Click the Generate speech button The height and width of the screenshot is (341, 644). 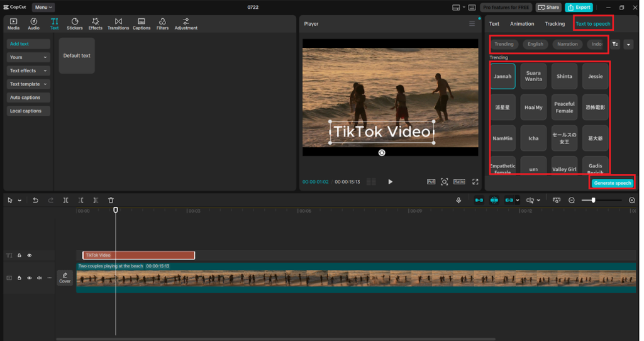pyautogui.click(x=612, y=183)
